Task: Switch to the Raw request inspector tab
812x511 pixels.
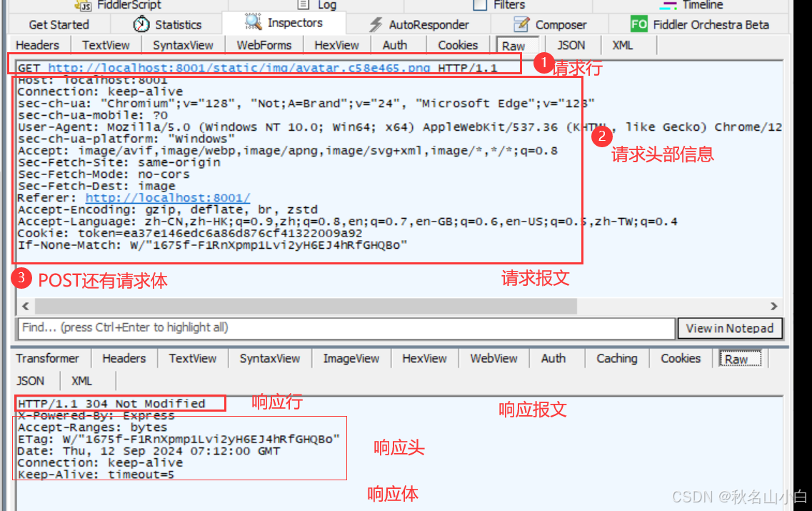Action: tap(516, 44)
